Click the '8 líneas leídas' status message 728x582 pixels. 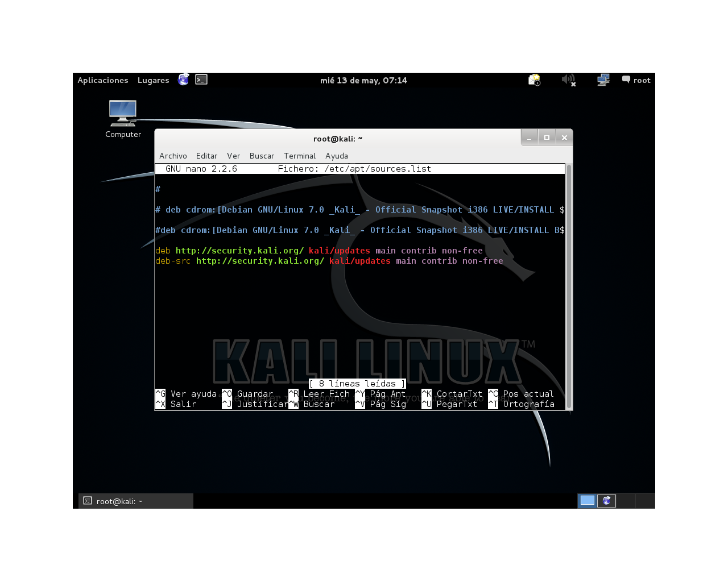[x=357, y=384]
